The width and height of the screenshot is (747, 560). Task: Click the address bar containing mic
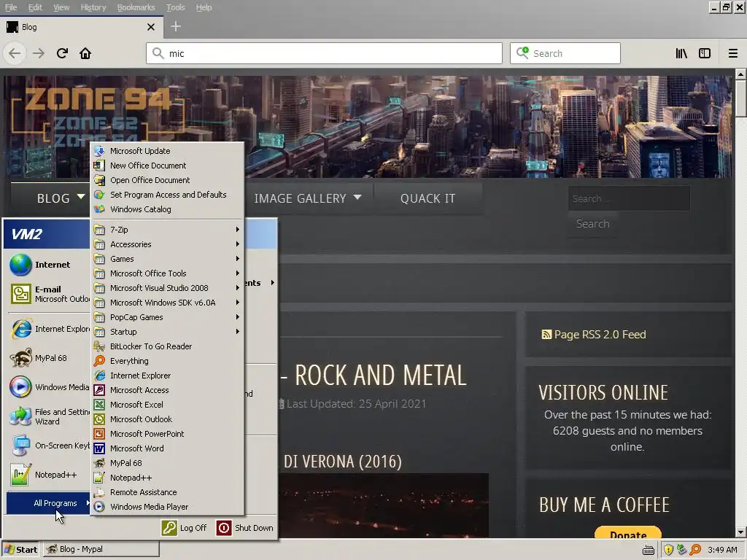tap(324, 53)
